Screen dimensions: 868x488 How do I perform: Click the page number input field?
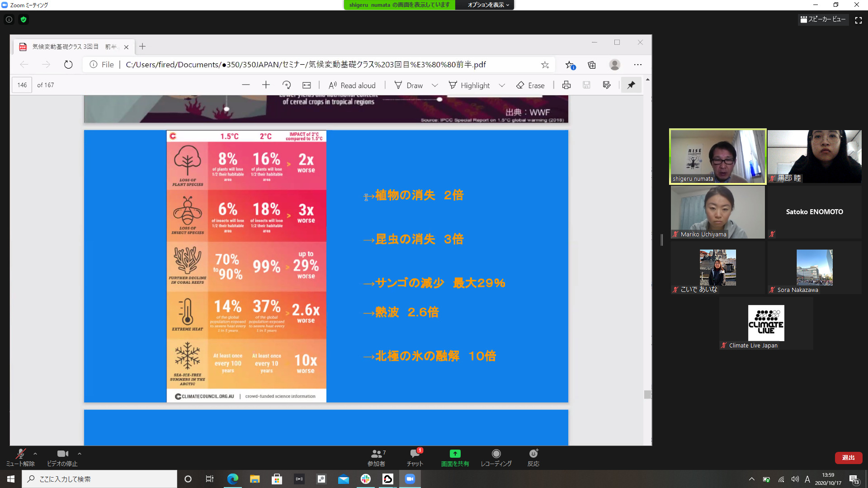(x=22, y=85)
